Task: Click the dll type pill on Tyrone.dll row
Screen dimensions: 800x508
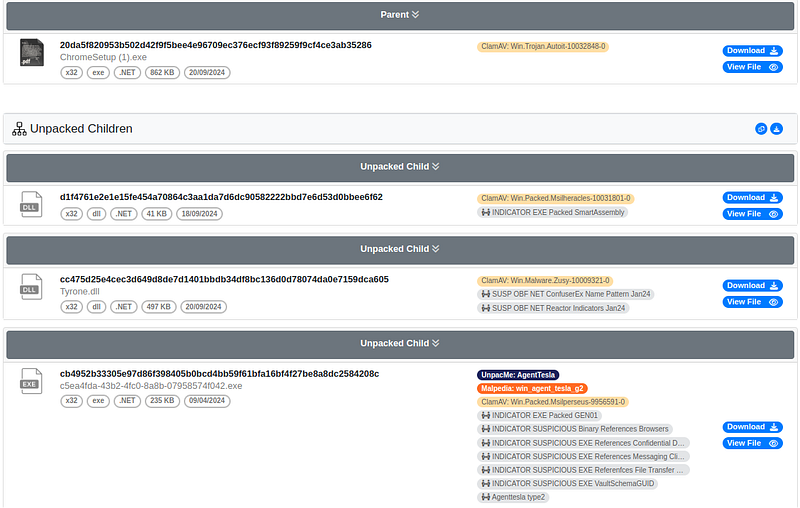Action: (96, 307)
